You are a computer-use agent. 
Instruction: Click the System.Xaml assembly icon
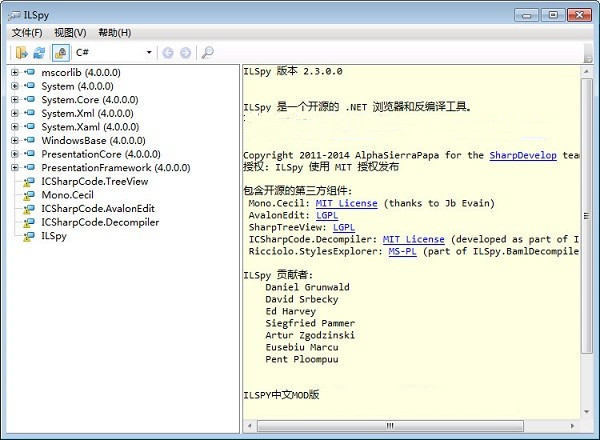29,126
